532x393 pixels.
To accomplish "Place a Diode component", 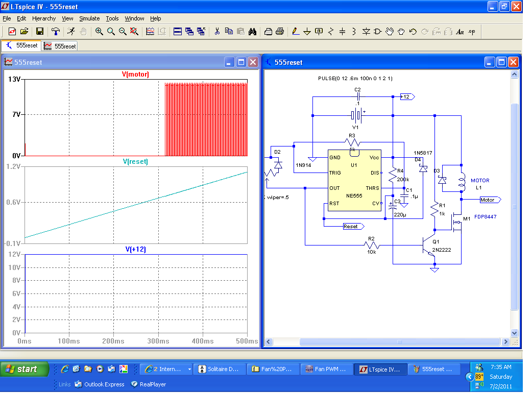I will (x=366, y=32).
